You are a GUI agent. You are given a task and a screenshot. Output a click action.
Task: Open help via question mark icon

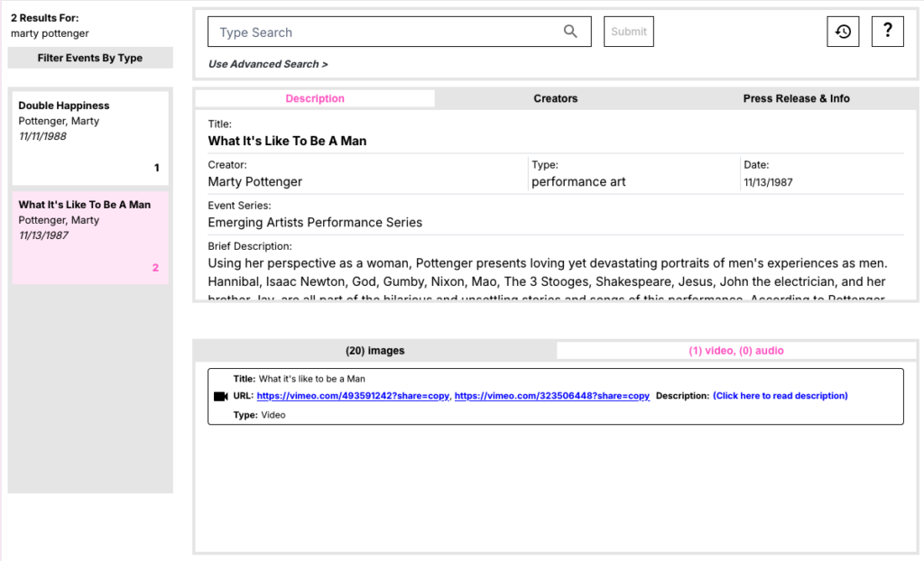click(x=887, y=32)
